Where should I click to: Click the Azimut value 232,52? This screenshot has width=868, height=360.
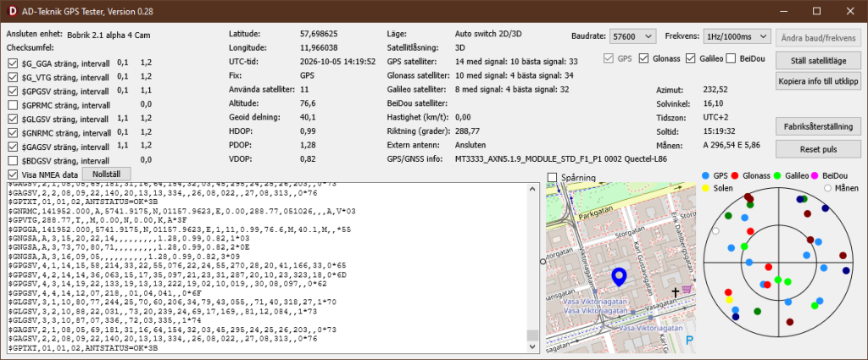715,90
